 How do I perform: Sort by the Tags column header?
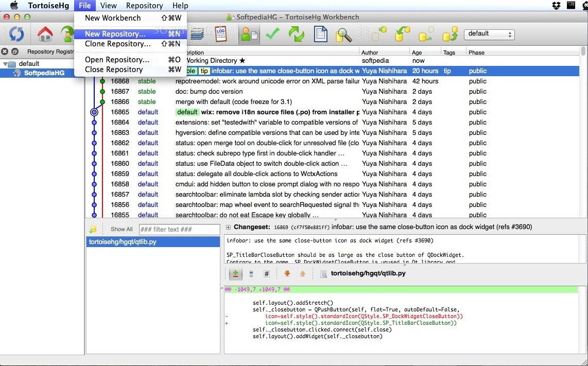tap(454, 53)
